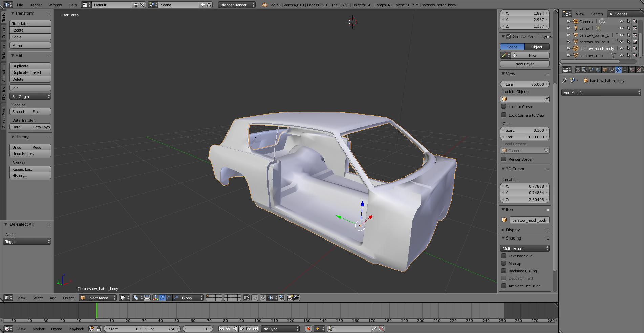This screenshot has height=333, width=644.
Task: Open the Add Modifier dropdown
Action: pos(602,92)
